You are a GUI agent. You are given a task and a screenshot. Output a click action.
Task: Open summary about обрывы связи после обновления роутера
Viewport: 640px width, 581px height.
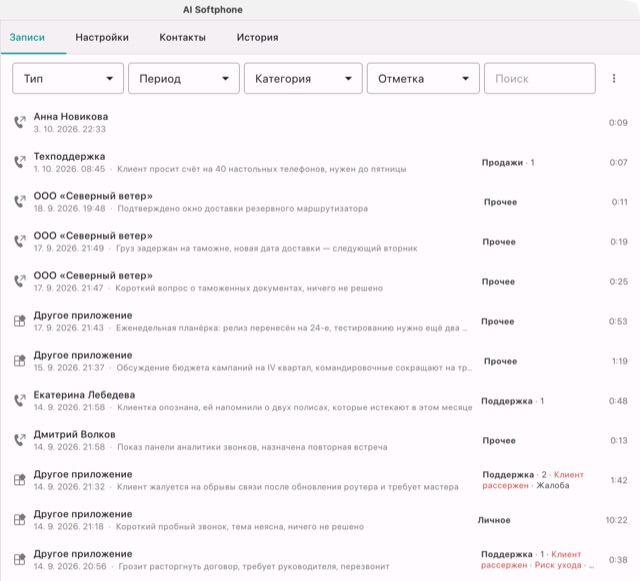coord(288,487)
